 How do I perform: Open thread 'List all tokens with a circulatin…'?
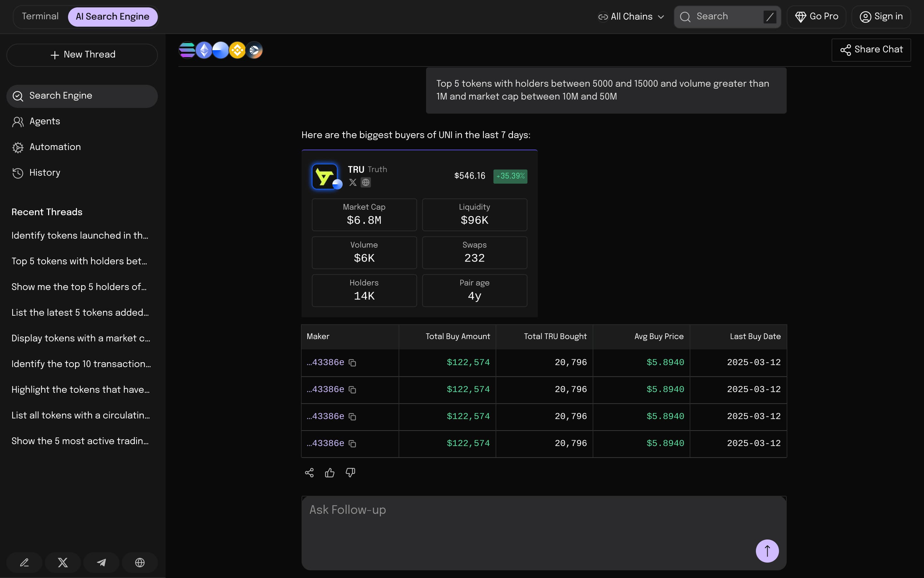[81, 415]
